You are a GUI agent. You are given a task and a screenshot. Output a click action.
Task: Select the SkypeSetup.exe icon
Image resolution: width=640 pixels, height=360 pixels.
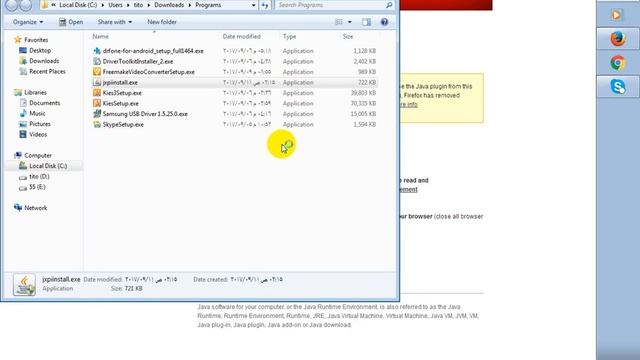pos(97,124)
